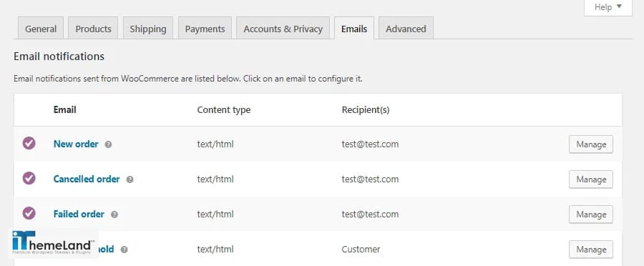The height and width of the screenshot is (266, 644).
Task: Open the Shipping tab
Action: (148, 29)
